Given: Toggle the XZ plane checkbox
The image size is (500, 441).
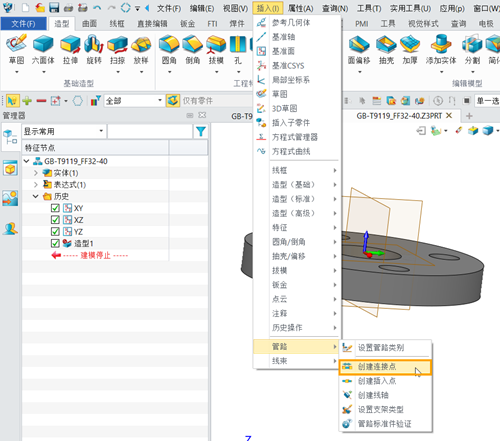Looking at the screenshot, I should click(55, 220).
